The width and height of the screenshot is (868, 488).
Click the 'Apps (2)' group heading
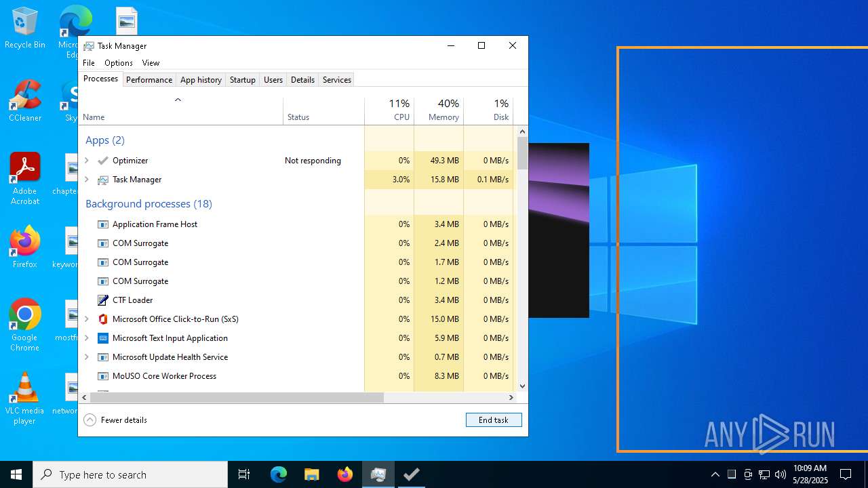[105, 140]
